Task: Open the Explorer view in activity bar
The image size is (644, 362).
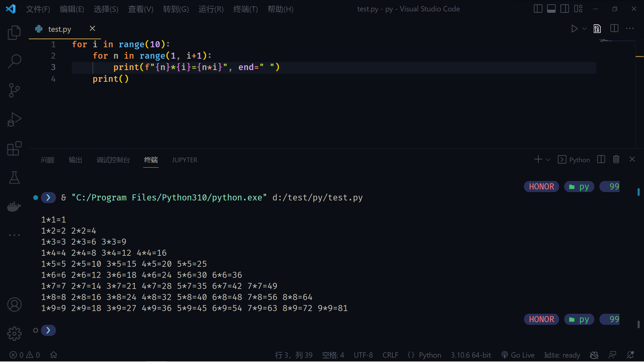Action: (14, 33)
